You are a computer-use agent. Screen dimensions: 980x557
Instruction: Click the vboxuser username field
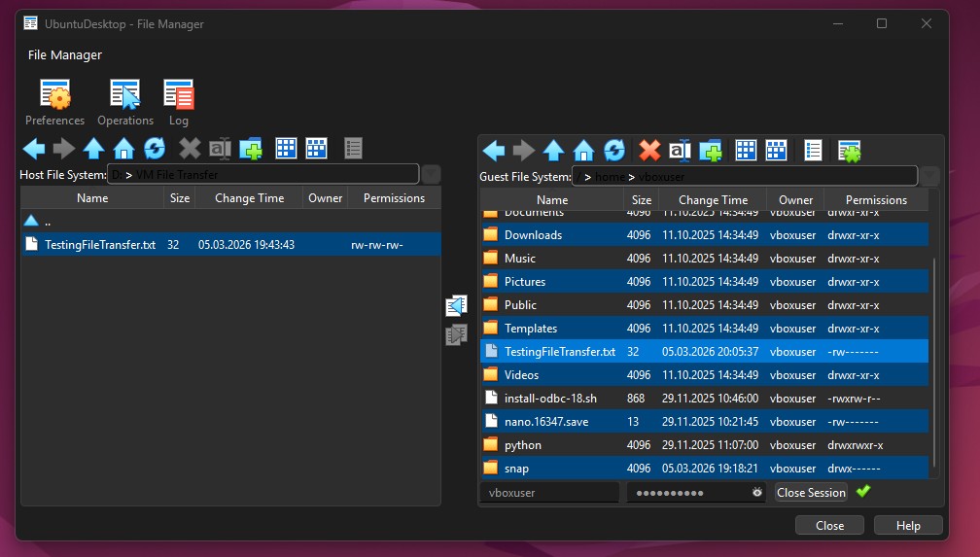[x=549, y=493]
